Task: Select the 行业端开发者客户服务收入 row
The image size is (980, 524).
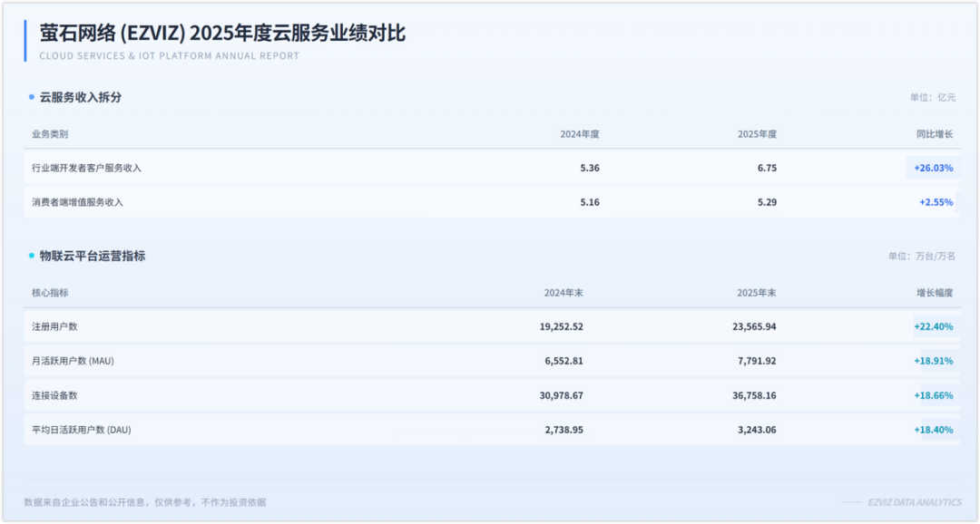Action: (x=86, y=168)
